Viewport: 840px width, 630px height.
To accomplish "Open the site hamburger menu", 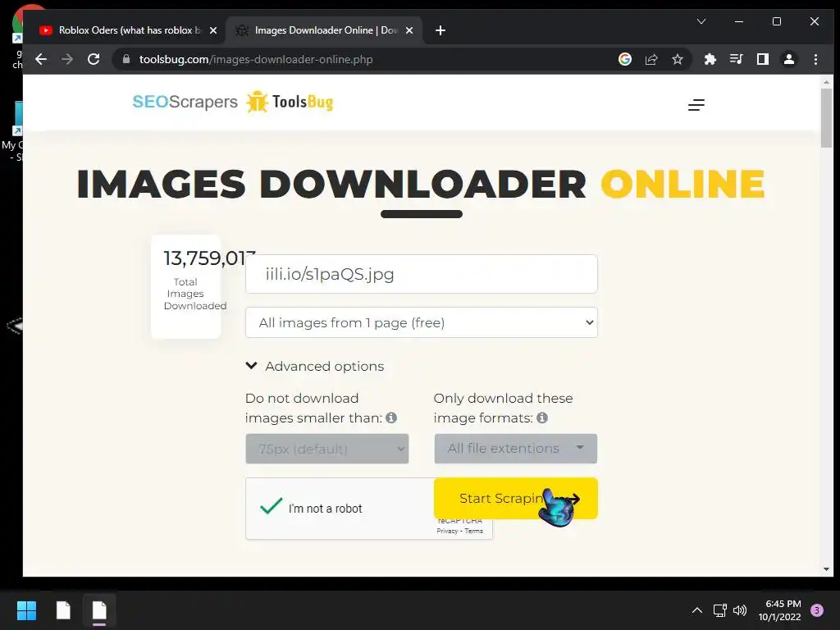I will (696, 105).
